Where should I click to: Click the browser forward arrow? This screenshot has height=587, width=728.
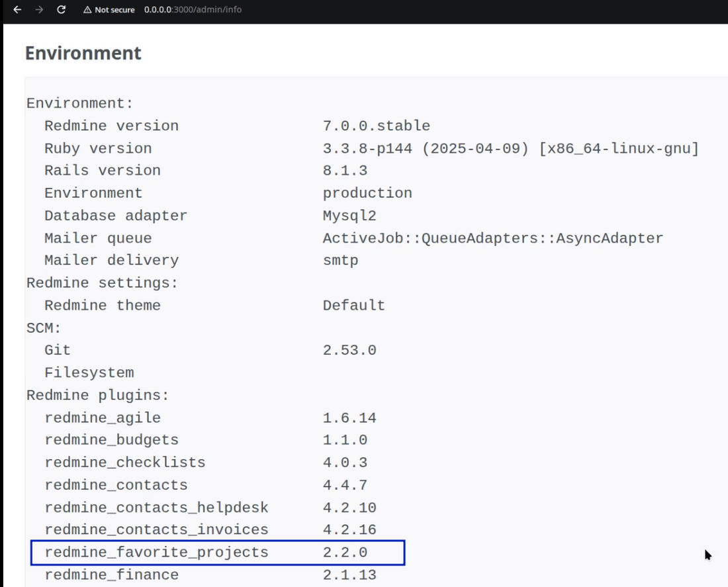click(40, 9)
